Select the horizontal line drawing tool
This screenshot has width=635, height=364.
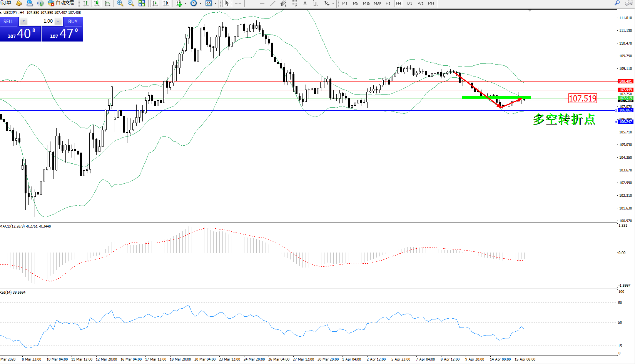pos(262,3)
